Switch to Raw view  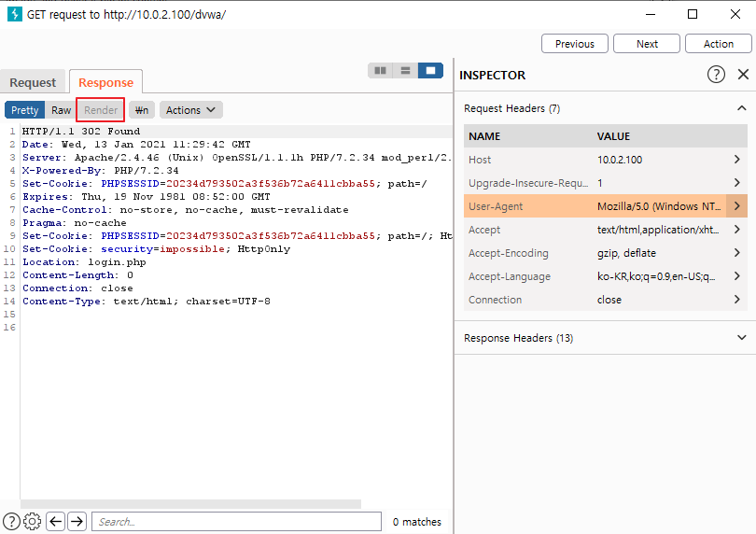point(62,110)
